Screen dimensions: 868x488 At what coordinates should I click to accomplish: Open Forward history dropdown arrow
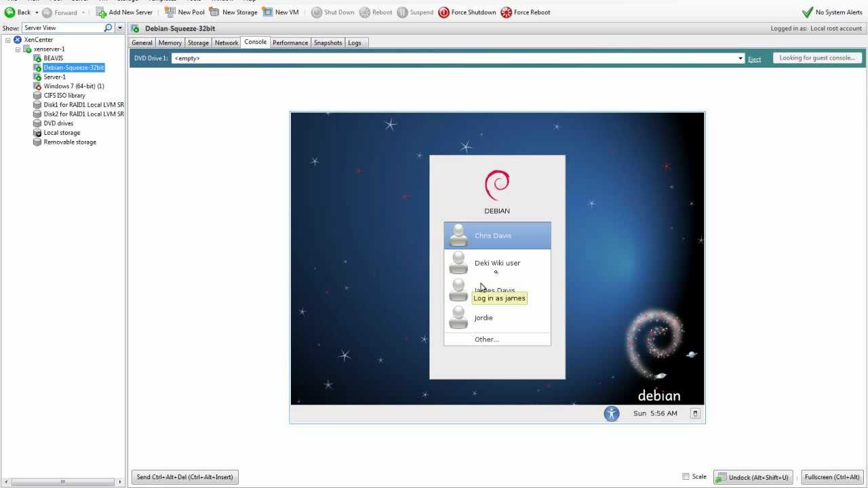(83, 12)
